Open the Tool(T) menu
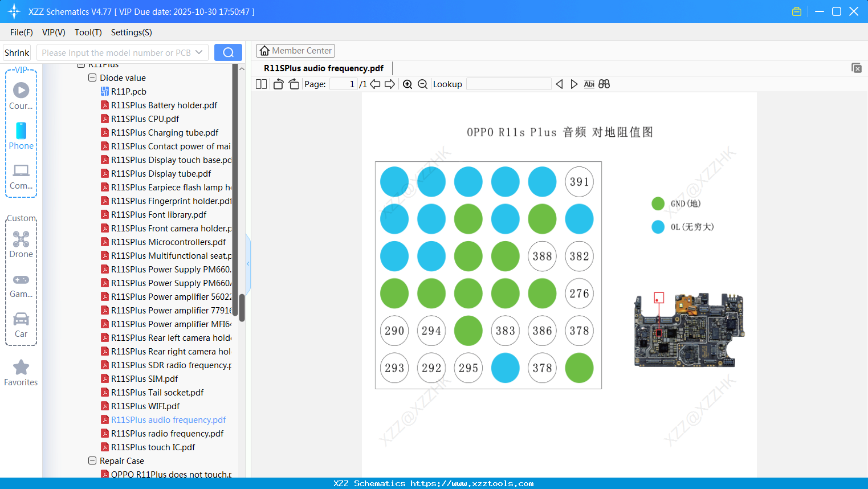 tap(88, 32)
